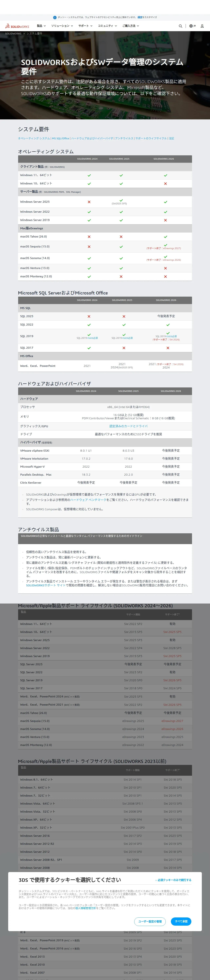The width and height of the screenshot is (210, 980).
Task: Click the アンチウイルス製品 section heading
Action: click(38, 529)
